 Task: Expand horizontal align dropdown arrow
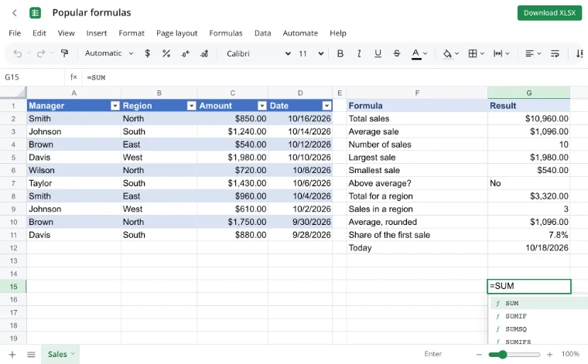click(x=539, y=53)
